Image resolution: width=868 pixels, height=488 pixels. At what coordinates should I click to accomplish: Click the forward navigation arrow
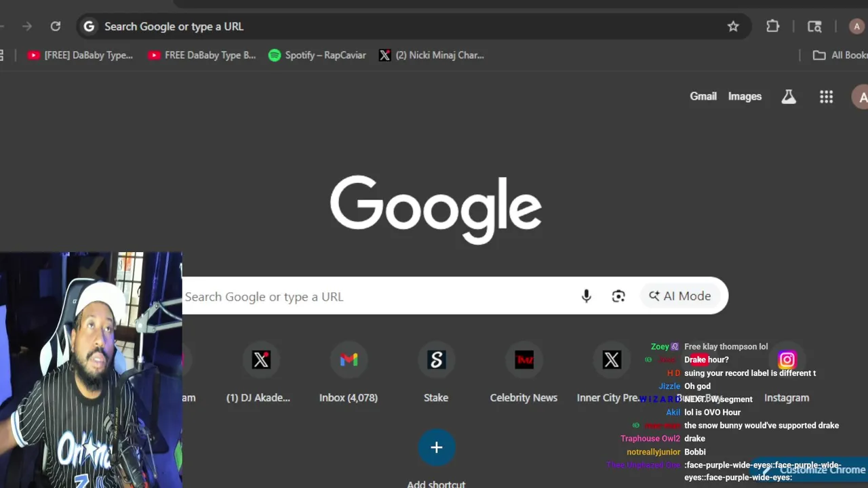27,26
